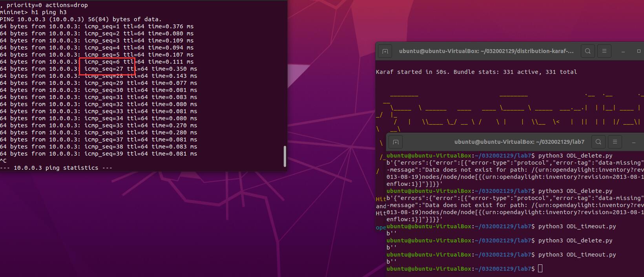Open new tab in the karaf terminal window
Image resolution: width=644 pixels, height=277 pixels.
pyautogui.click(x=385, y=51)
